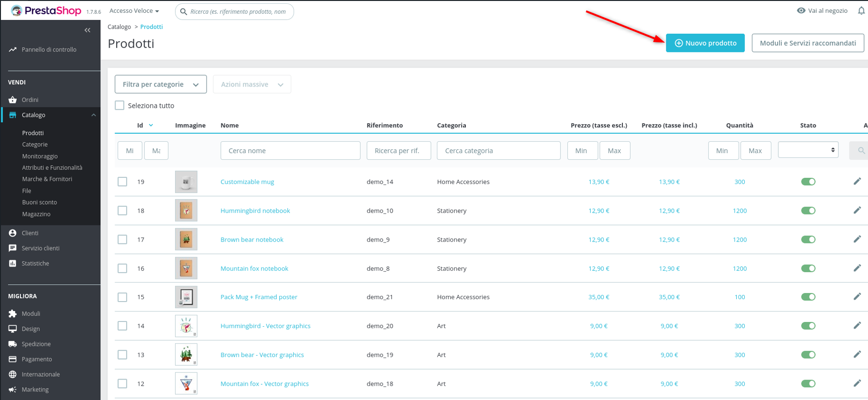Click the eye icon beside Vai al negozio
The width and height of the screenshot is (868, 400).
click(801, 10)
